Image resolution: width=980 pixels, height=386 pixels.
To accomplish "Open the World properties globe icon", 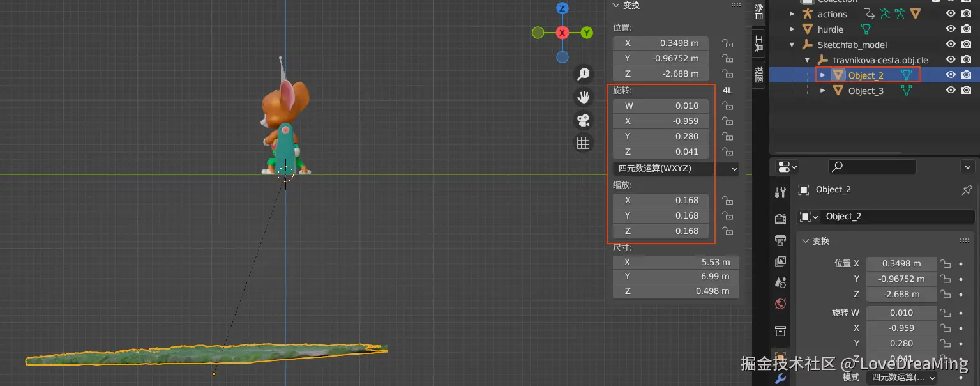I will 780,304.
